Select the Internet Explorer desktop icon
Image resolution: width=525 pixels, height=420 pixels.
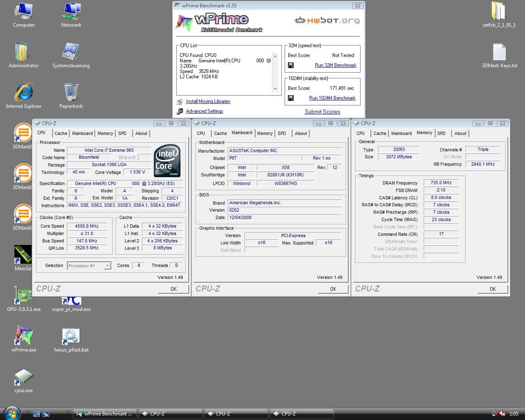(x=23, y=96)
